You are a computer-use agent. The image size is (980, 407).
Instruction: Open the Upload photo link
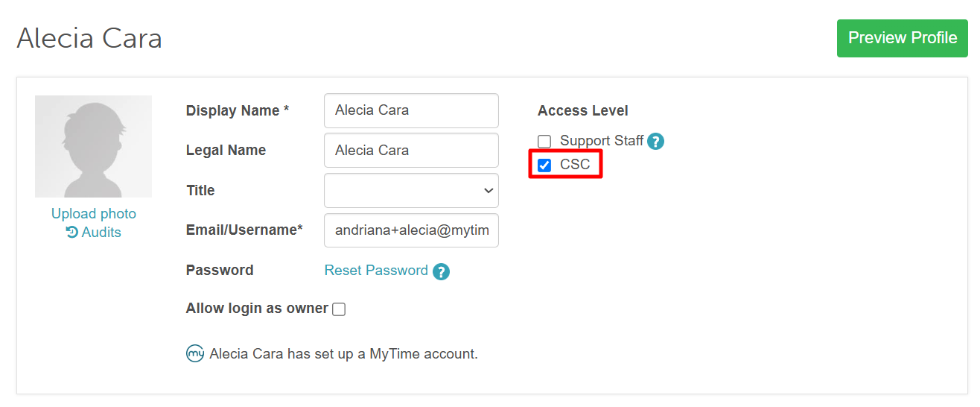point(94,213)
